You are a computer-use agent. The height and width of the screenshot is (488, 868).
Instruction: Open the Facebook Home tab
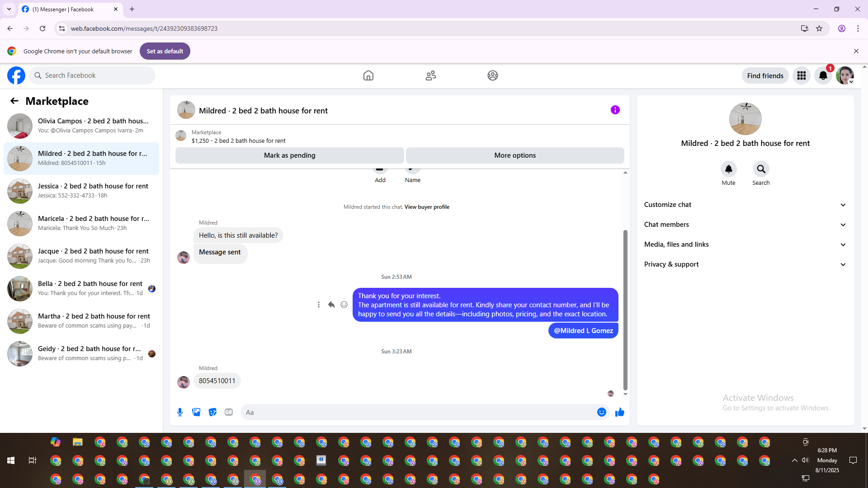pos(368,75)
